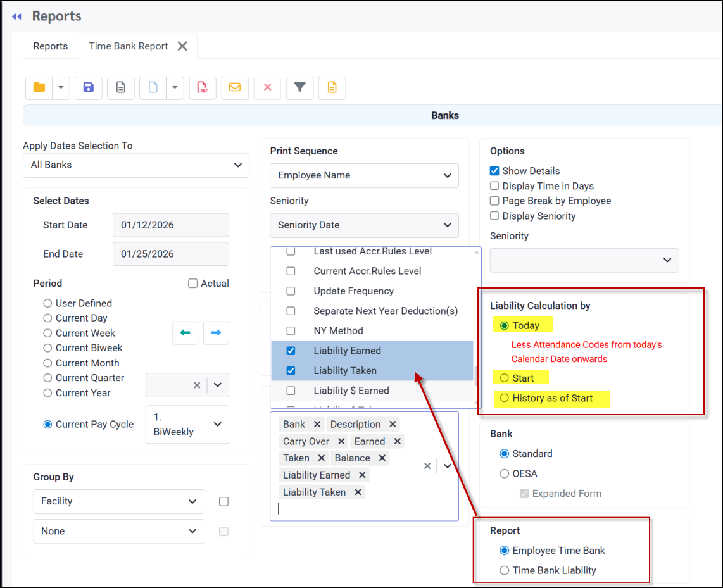Click the email envelope icon

235,88
